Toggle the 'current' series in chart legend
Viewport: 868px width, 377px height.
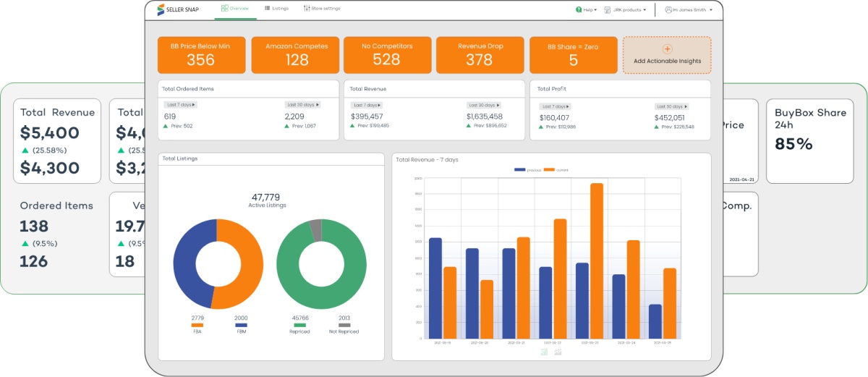(x=549, y=170)
